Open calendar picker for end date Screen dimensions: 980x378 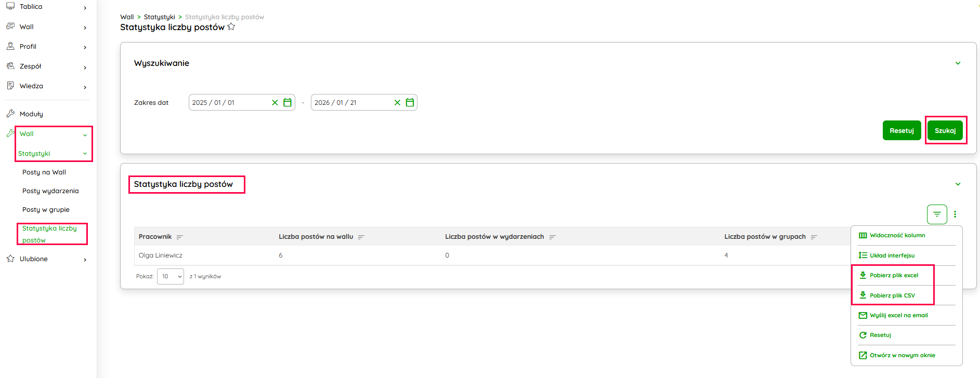pos(410,103)
